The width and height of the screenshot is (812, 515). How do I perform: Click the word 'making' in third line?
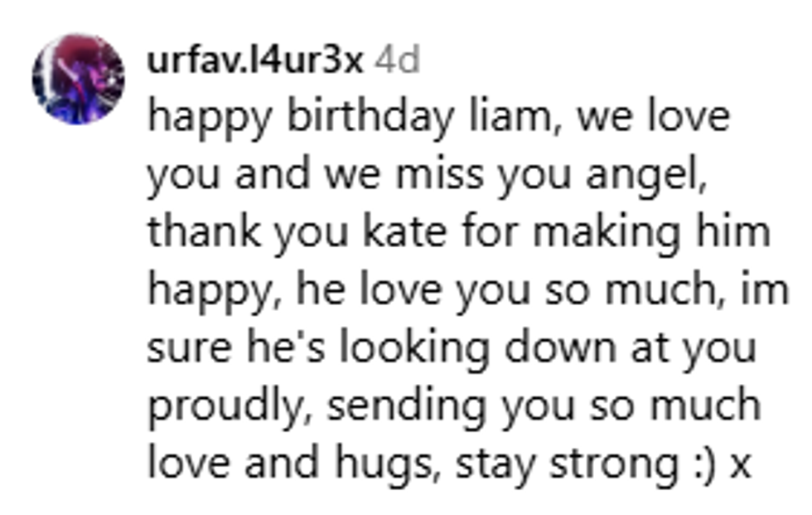(607, 233)
